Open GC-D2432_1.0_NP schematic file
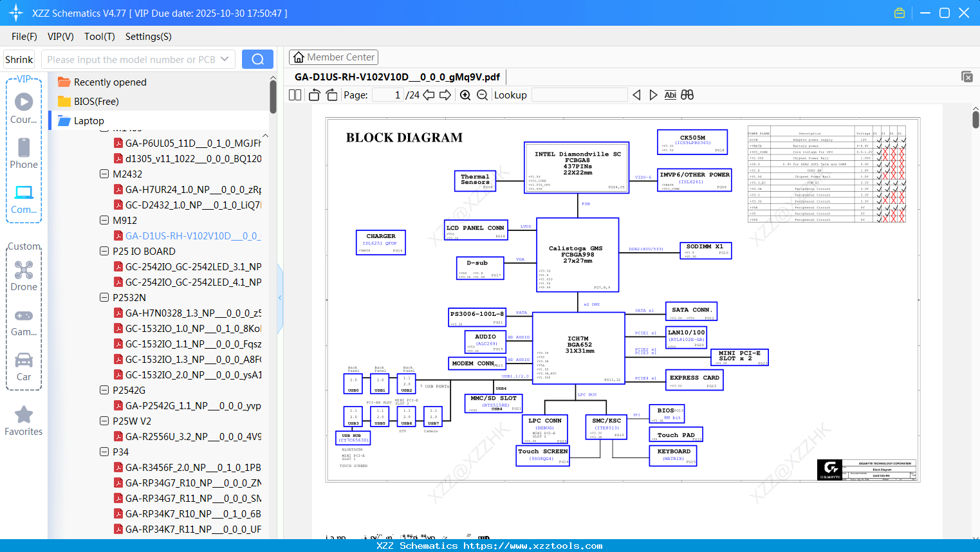Image resolution: width=980 pixels, height=552 pixels. coord(188,205)
